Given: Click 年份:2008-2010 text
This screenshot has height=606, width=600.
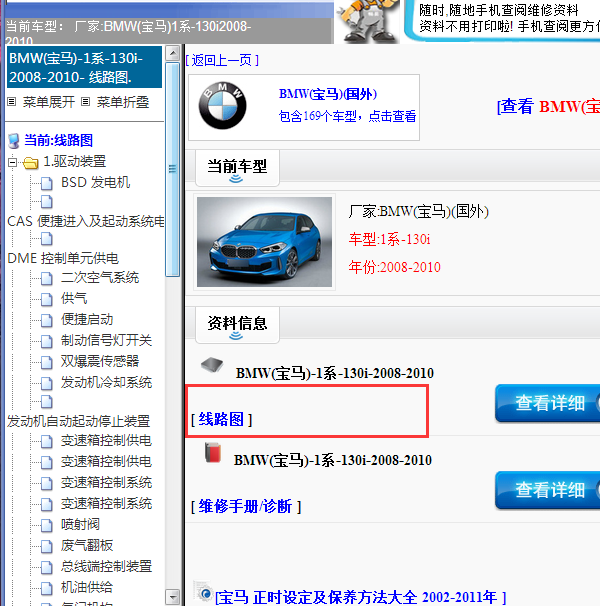Looking at the screenshot, I should 395,267.
